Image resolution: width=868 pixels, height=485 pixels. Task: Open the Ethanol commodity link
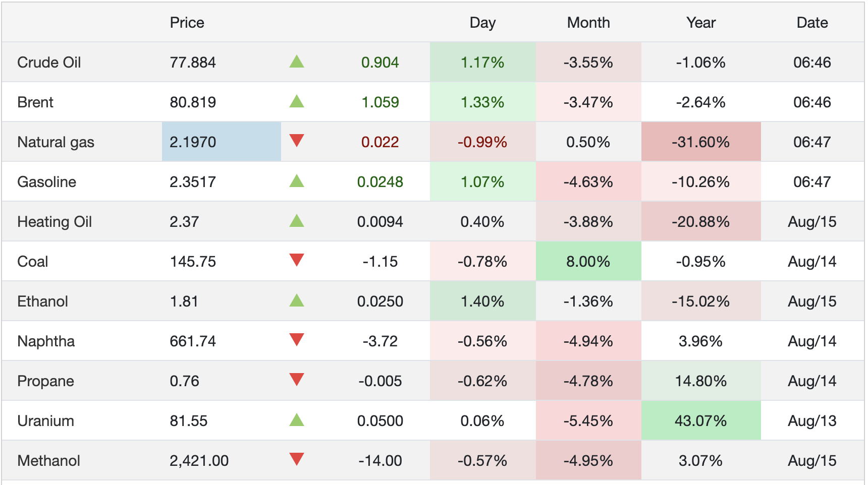click(42, 301)
